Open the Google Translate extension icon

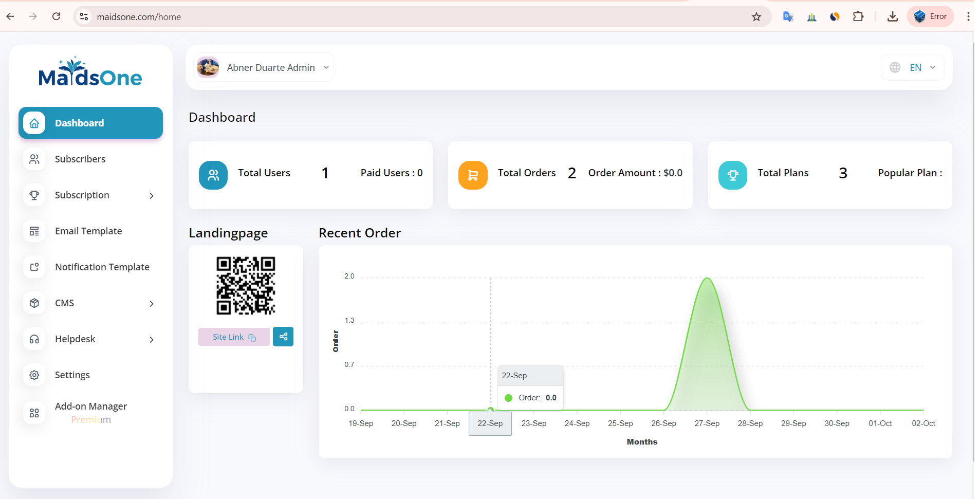point(788,17)
